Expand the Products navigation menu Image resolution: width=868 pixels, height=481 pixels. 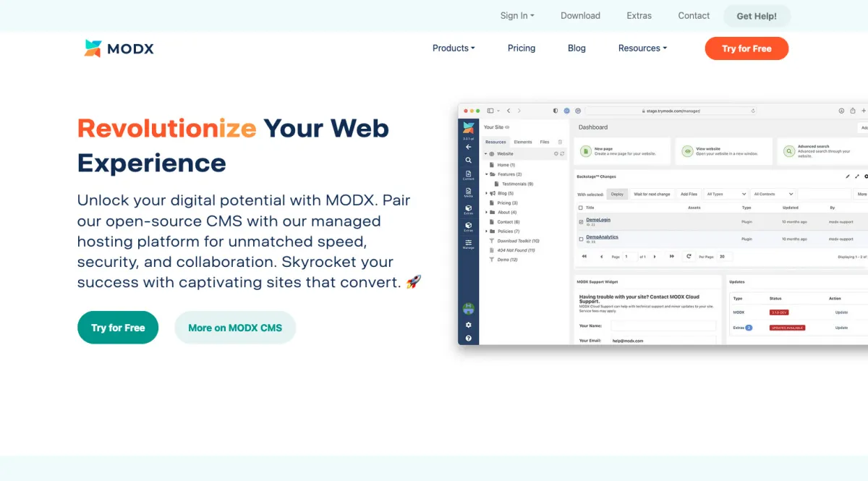click(x=454, y=48)
